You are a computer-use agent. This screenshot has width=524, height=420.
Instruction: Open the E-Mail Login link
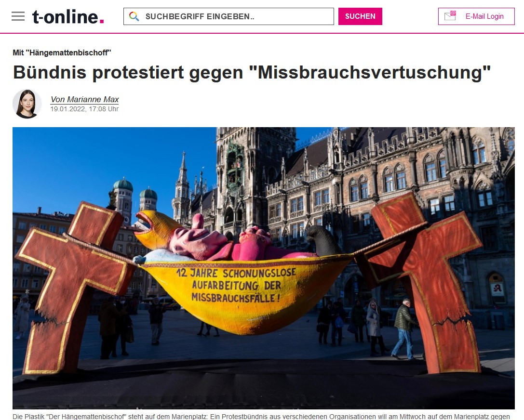click(484, 16)
